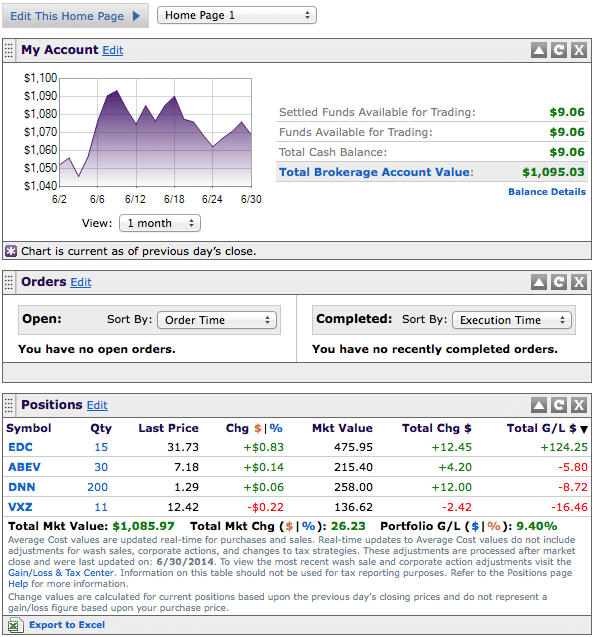The image size is (597, 637).
Task: Switch Portfolio G/L to dollar view
Action: tap(475, 526)
